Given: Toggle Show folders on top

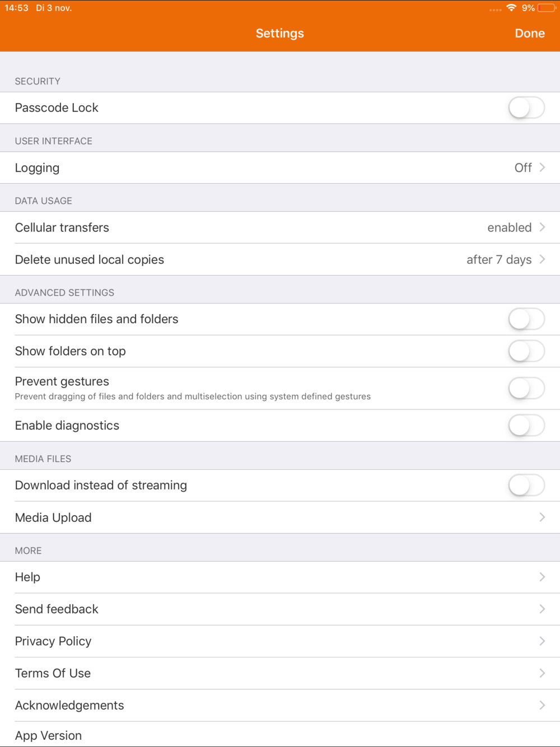Looking at the screenshot, I should (x=526, y=351).
